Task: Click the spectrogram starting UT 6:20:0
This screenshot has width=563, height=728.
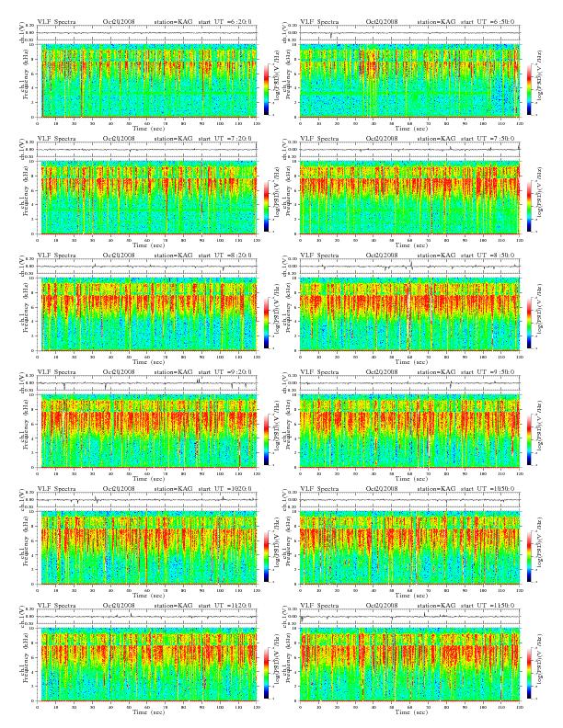Action: [147, 81]
